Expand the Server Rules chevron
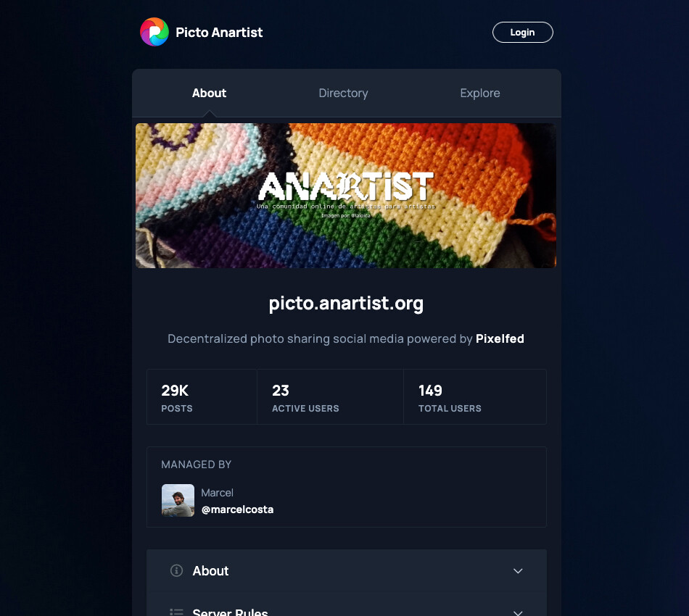 [518, 613]
